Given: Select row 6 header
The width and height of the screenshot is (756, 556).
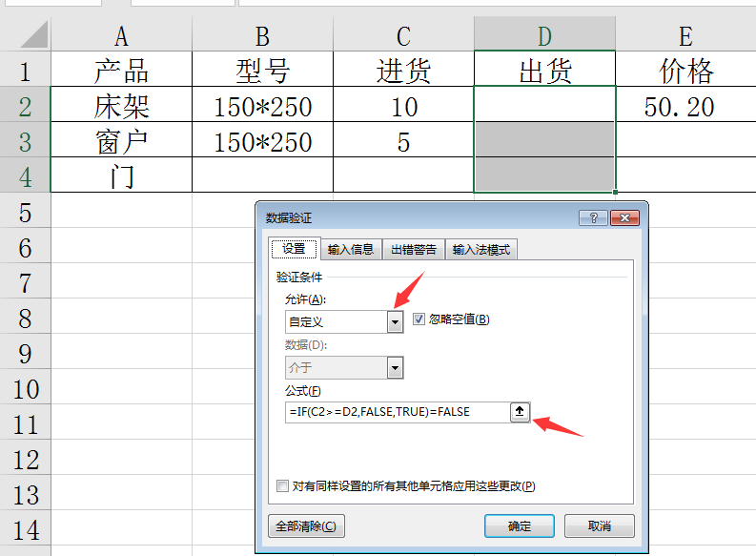Looking at the screenshot, I should (x=25, y=245).
